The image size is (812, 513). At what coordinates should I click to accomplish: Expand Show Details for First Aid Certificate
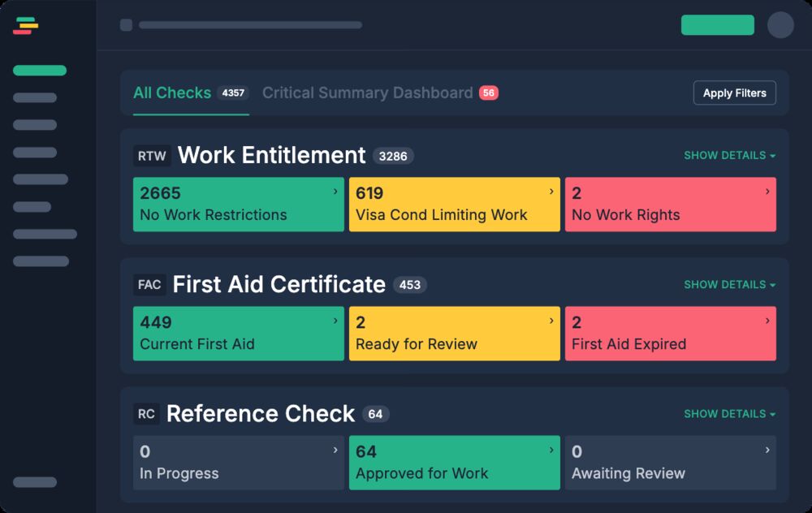(730, 285)
